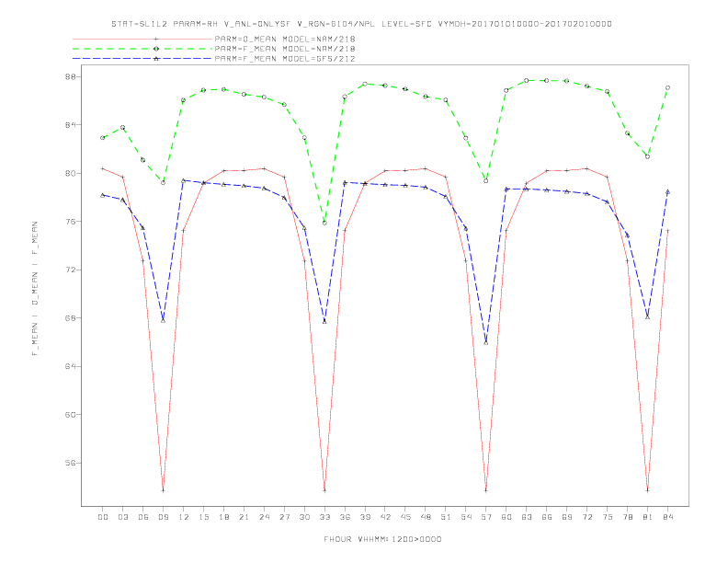Click the green circle marker above hour 84
Image resolution: width=728 pixels, height=563 pixels.
pyautogui.click(x=667, y=87)
